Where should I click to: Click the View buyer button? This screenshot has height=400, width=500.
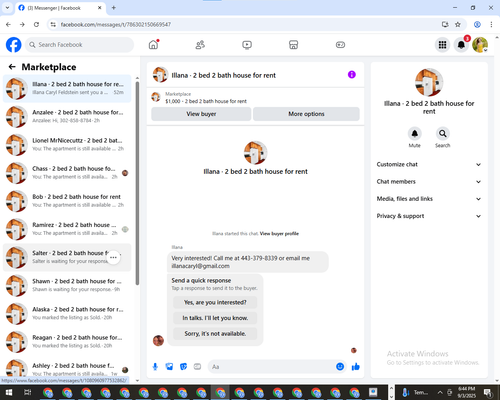pyautogui.click(x=201, y=114)
